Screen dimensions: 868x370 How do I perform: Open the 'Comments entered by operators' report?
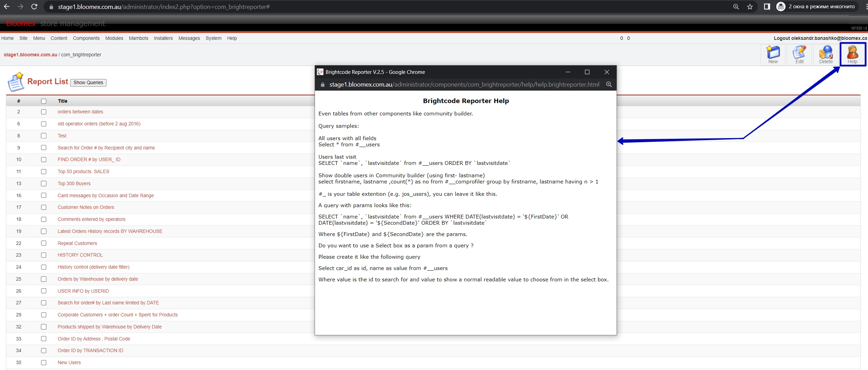[91, 219]
